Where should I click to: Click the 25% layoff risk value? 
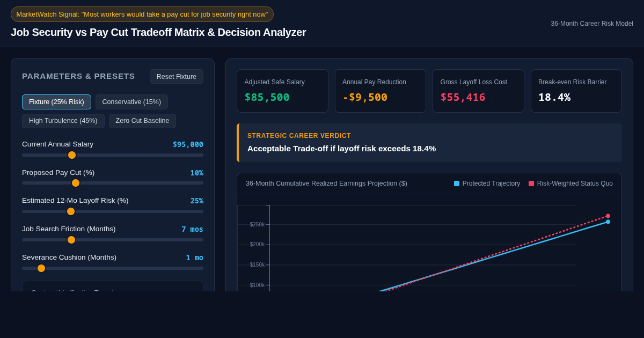(x=196, y=201)
